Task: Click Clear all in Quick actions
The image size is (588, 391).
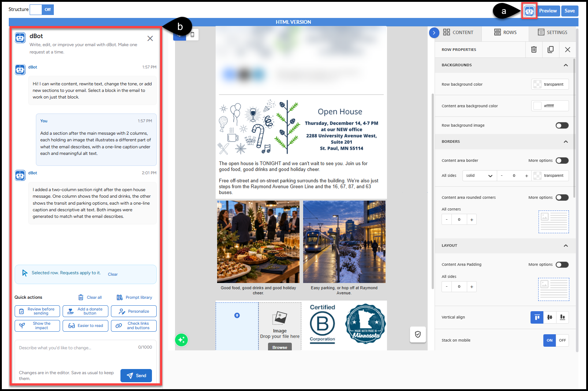Action: (x=90, y=298)
